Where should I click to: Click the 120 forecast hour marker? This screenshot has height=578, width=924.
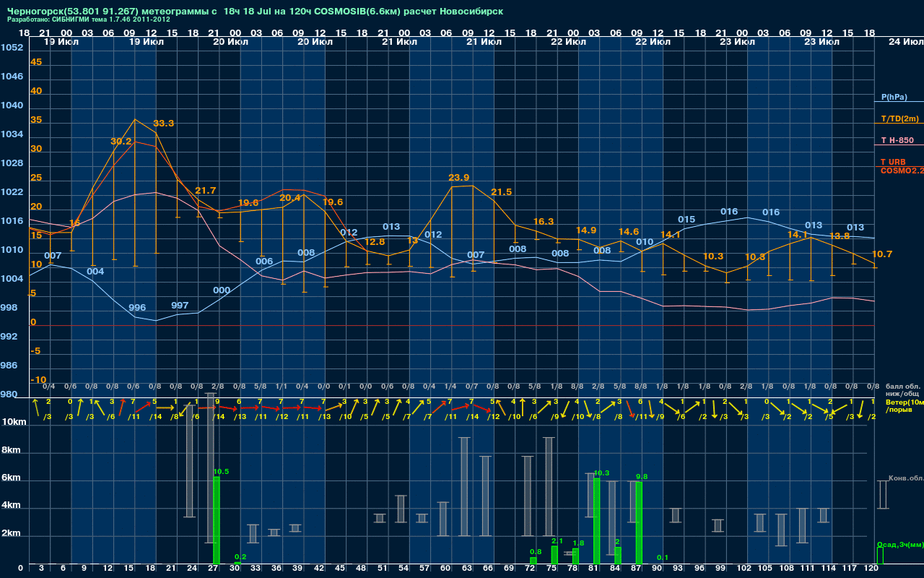click(x=871, y=569)
